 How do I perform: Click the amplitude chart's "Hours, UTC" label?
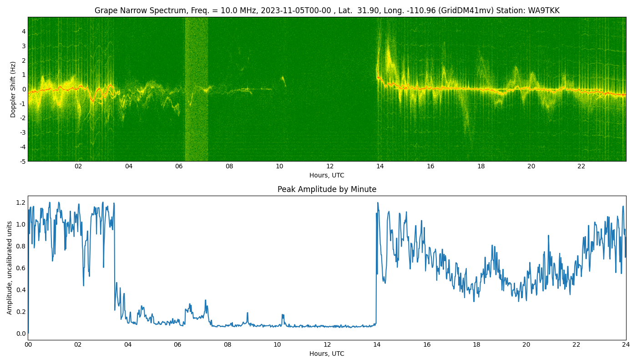click(327, 354)
